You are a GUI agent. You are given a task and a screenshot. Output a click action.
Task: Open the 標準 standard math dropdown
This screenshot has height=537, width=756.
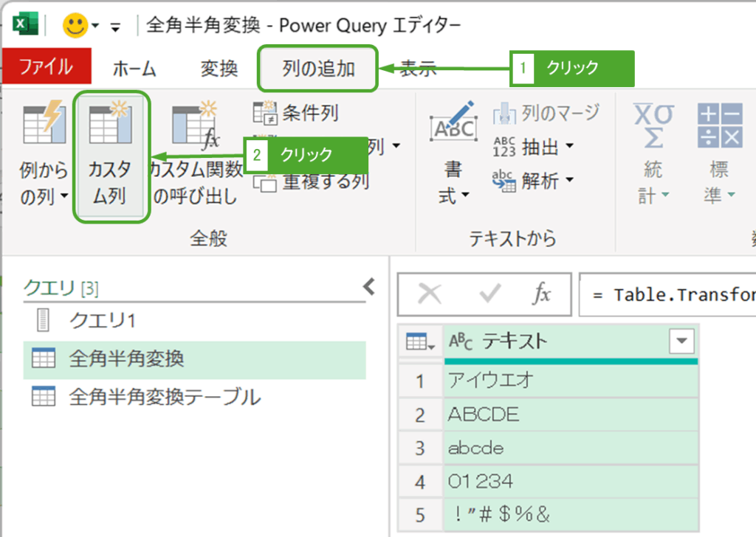[x=719, y=153]
